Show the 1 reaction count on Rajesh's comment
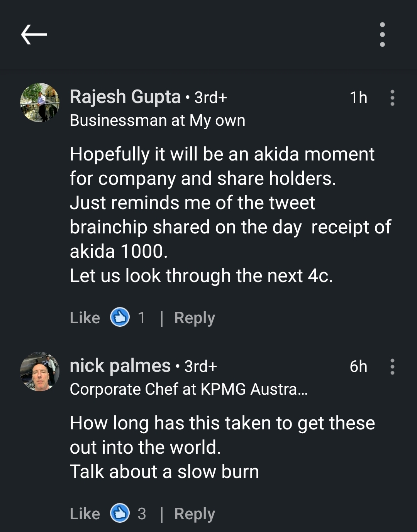Screen dimensions: 417x532 142,318
